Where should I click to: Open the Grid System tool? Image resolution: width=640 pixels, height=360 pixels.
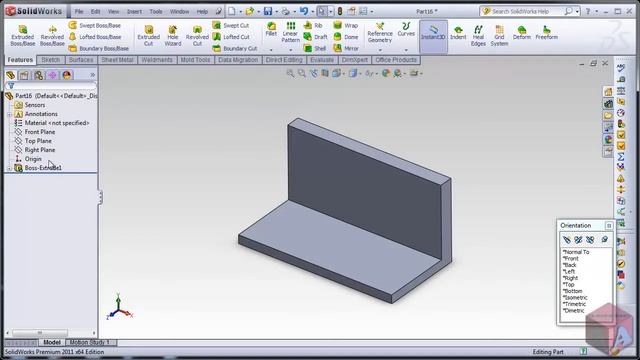click(x=499, y=35)
